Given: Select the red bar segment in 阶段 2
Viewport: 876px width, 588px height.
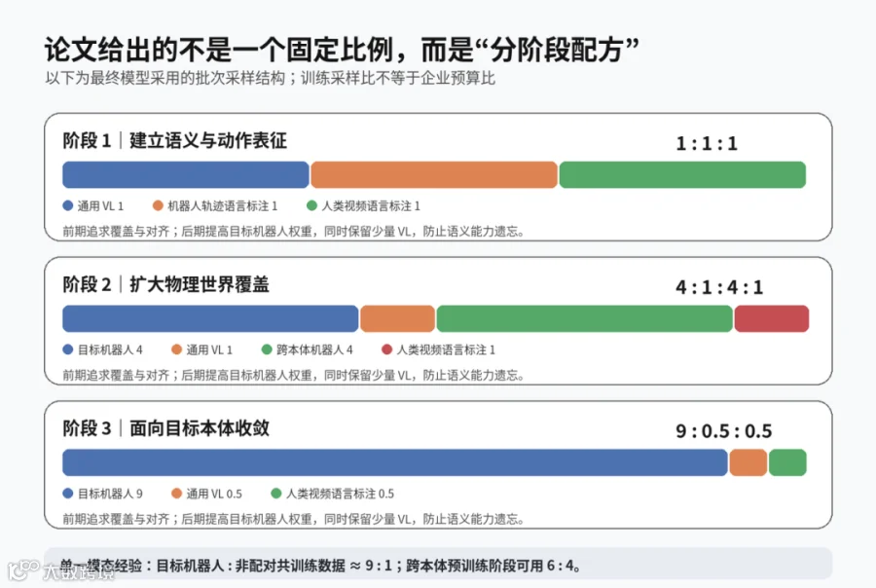Looking at the screenshot, I should (772, 318).
